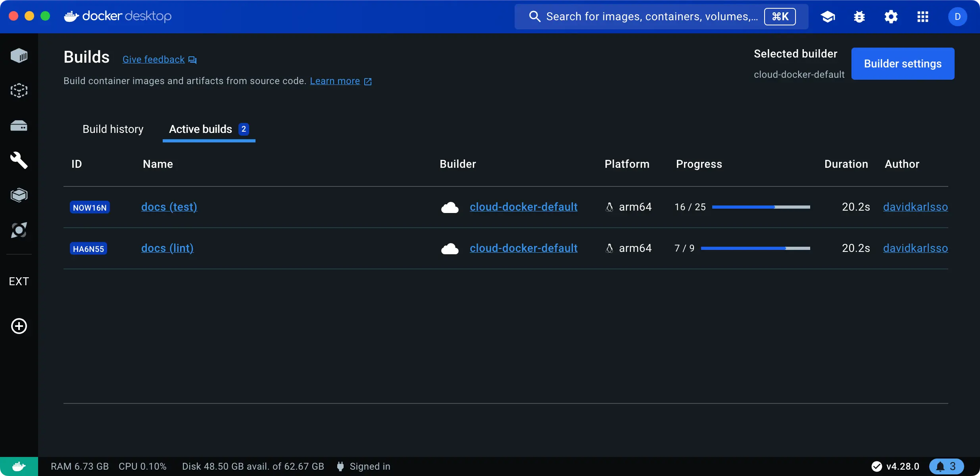This screenshot has width=980, height=476.
Task: Select the Docker Scout icon in the sidebar
Action: [x=19, y=230]
